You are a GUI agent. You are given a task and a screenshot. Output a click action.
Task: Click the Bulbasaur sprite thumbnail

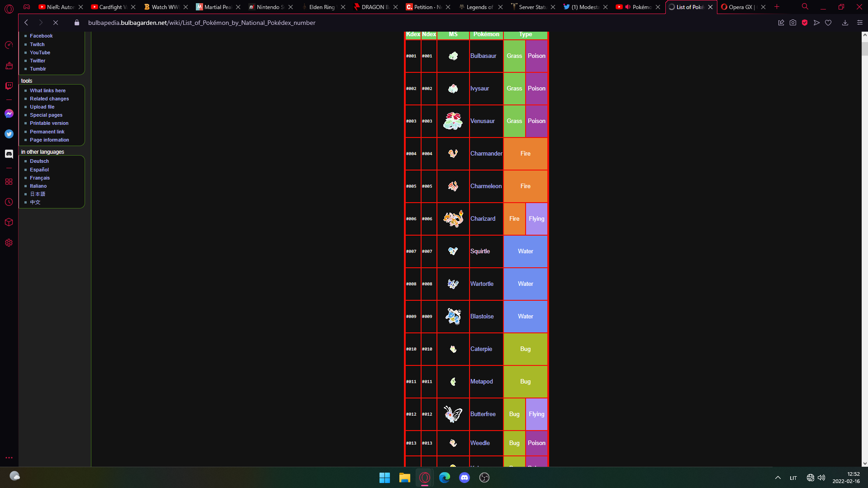tap(453, 56)
